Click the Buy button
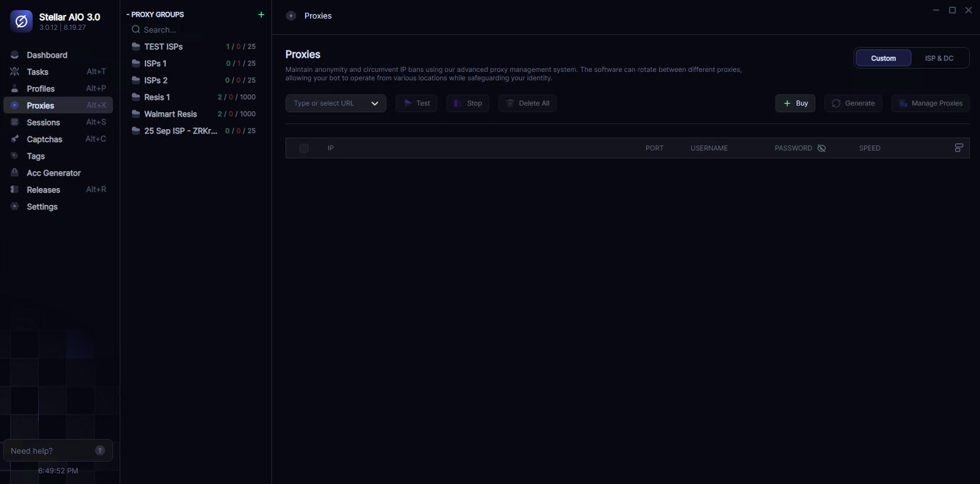The image size is (980, 484). (x=795, y=103)
